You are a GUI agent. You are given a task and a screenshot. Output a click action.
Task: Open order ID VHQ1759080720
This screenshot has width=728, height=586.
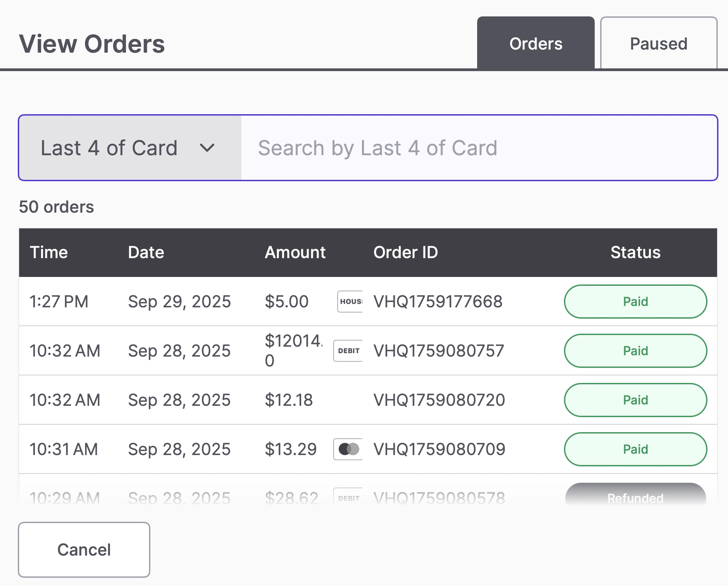(x=439, y=400)
